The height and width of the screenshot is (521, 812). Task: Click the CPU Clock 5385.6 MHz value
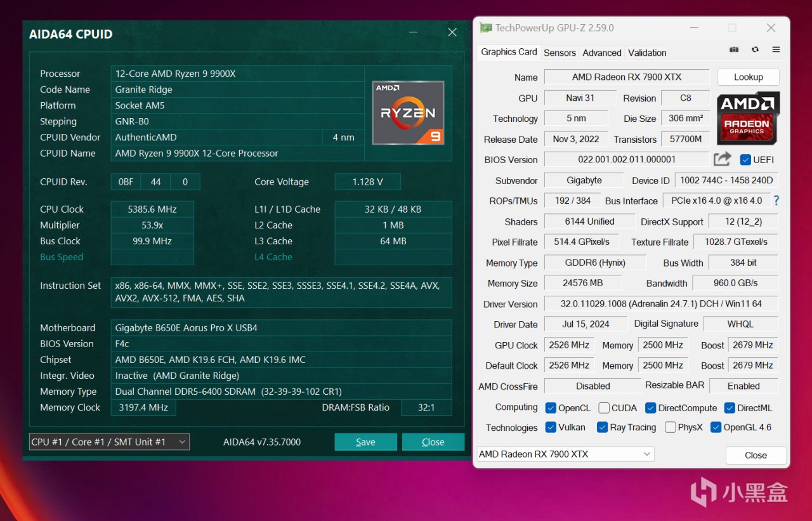[152, 209]
